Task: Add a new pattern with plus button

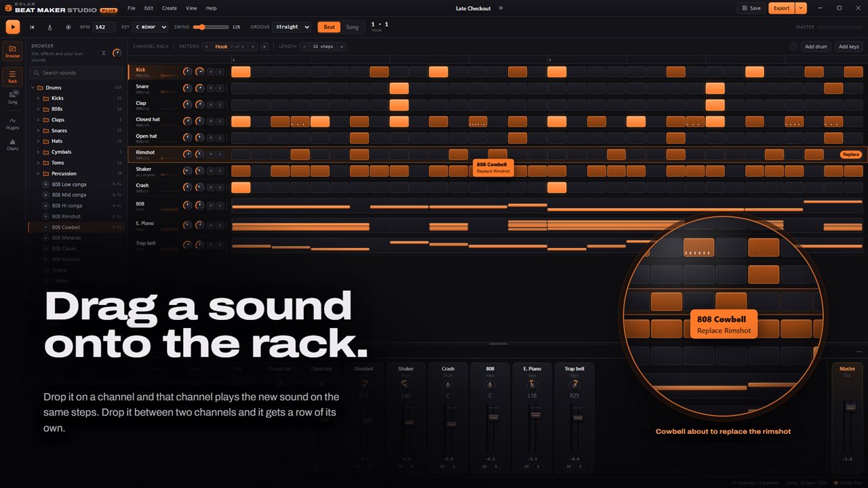Action: coord(264,47)
